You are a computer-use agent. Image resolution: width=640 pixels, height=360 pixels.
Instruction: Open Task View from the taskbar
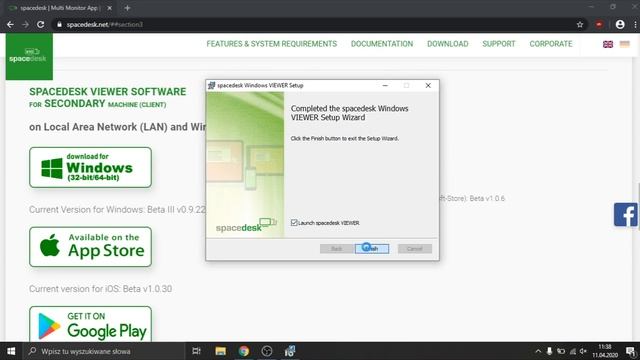coord(196,351)
